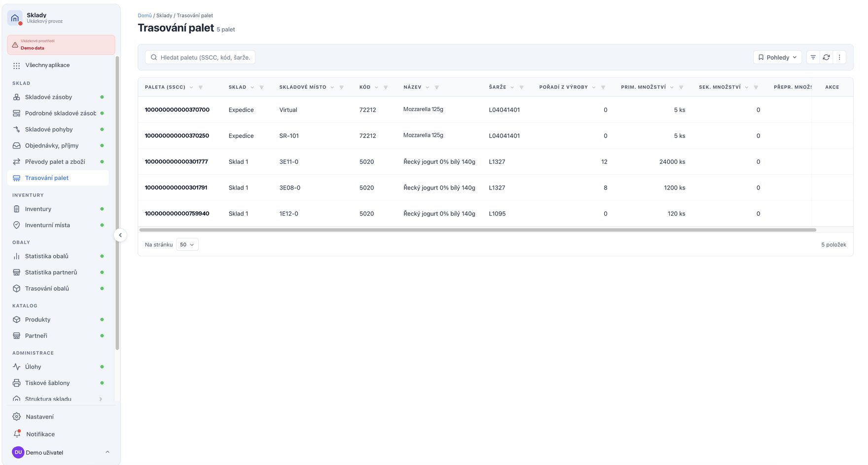Image resolution: width=868 pixels, height=465 pixels.
Task: Select pallet 100000000000759940 row
Action: (495, 214)
